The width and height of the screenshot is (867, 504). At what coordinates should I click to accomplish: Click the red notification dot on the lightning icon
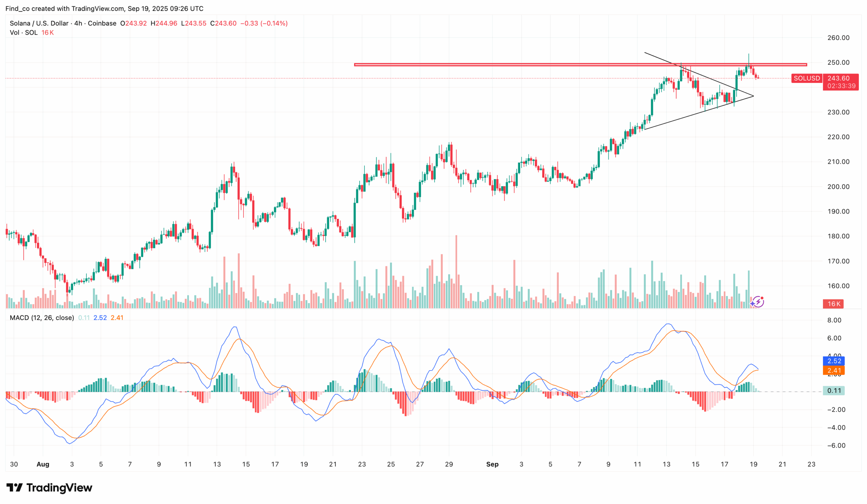click(x=762, y=298)
